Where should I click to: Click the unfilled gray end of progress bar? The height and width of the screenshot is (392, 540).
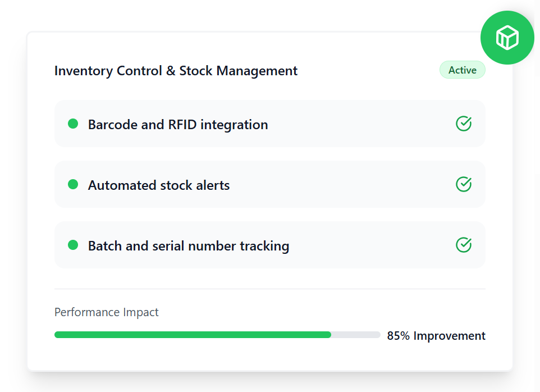[356, 335]
